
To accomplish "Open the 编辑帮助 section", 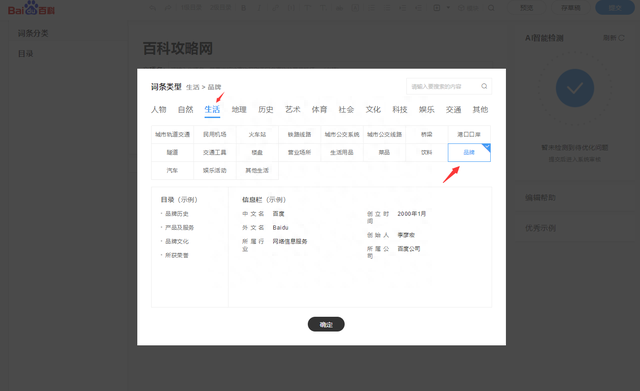I will (540, 198).
